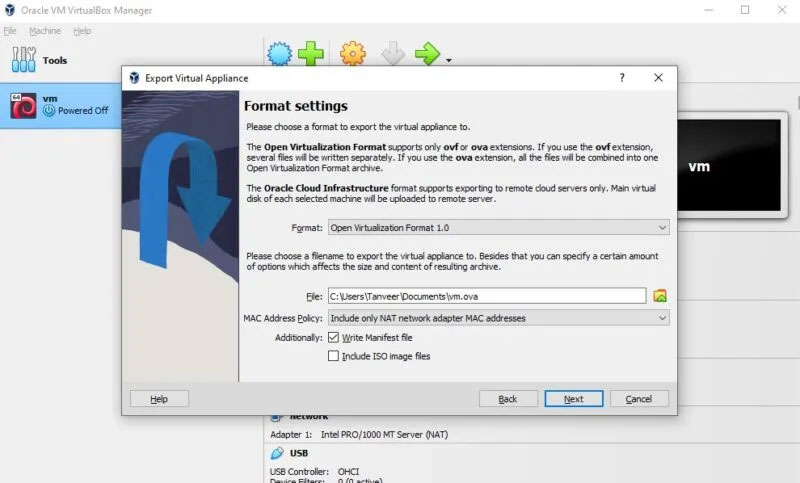Open machine Settings with the orange gear icon

353,54
